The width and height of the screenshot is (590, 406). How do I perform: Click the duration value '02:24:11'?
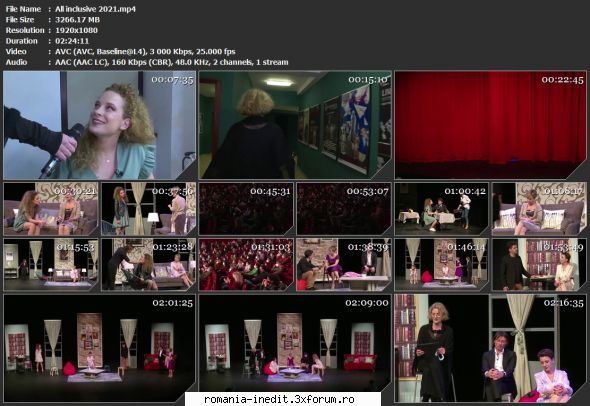(72, 41)
